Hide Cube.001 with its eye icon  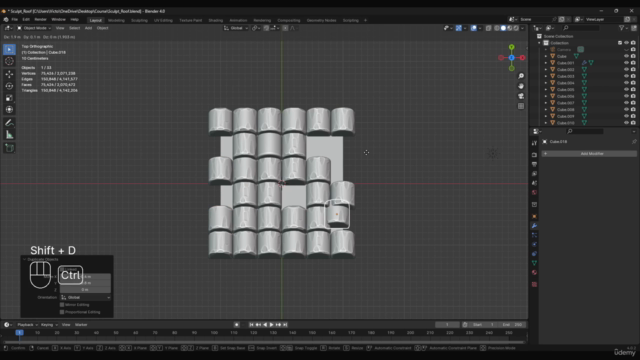tap(626, 63)
